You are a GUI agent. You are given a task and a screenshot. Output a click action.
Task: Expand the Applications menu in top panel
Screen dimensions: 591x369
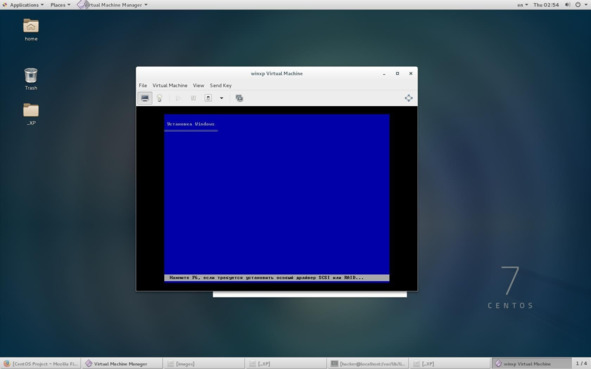point(23,5)
